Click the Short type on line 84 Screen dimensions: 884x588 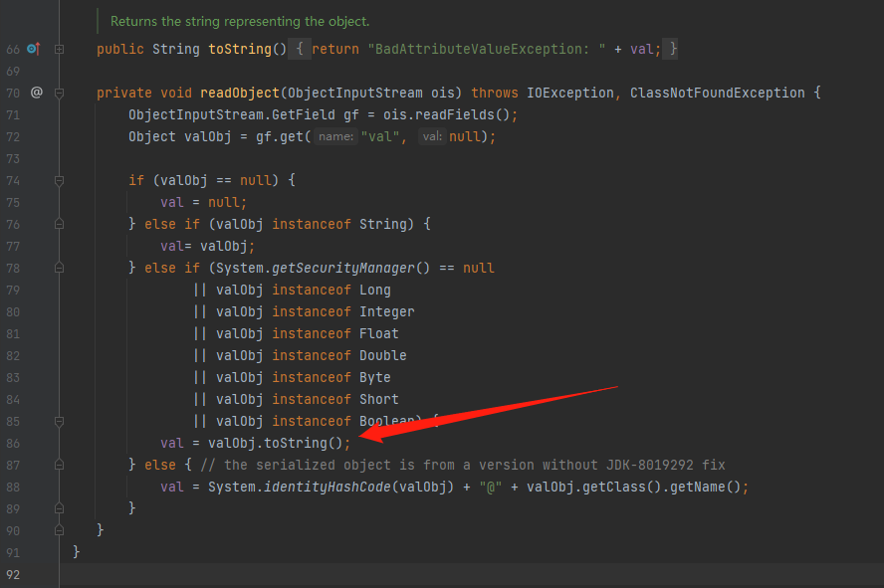pyautogui.click(x=379, y=399)
